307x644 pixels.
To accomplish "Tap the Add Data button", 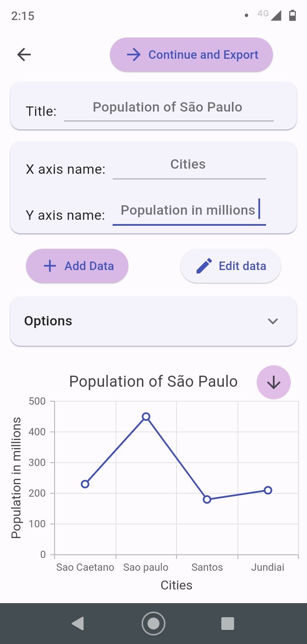I will pos(77,266).
